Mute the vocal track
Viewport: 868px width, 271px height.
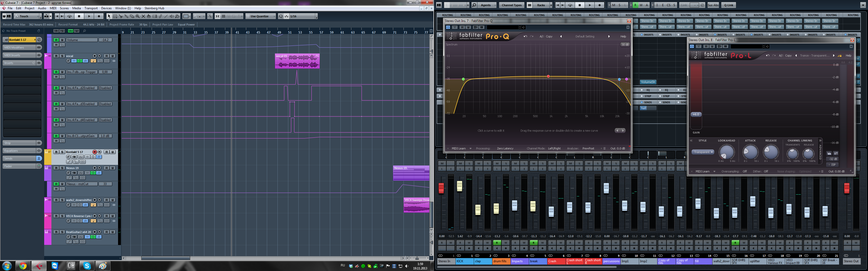(56, 56)
